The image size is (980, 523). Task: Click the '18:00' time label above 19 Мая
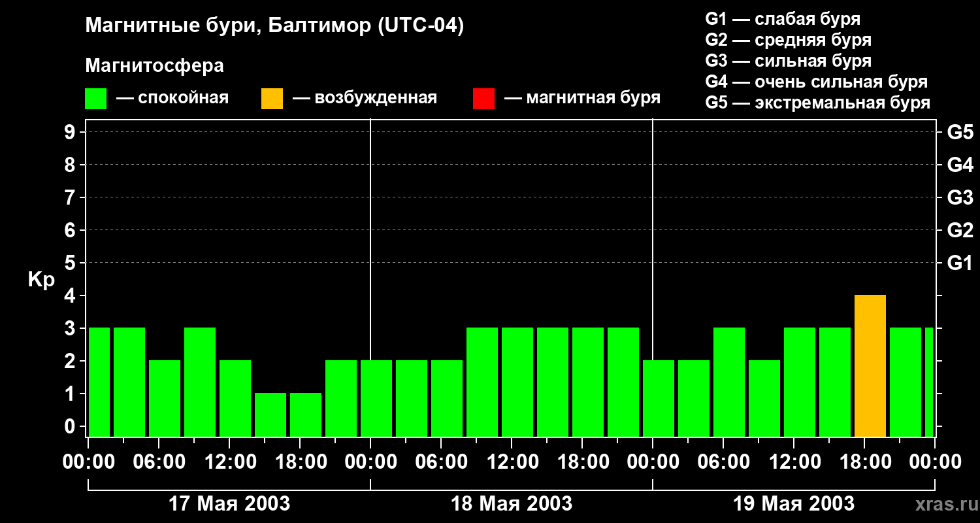[866, 462]
